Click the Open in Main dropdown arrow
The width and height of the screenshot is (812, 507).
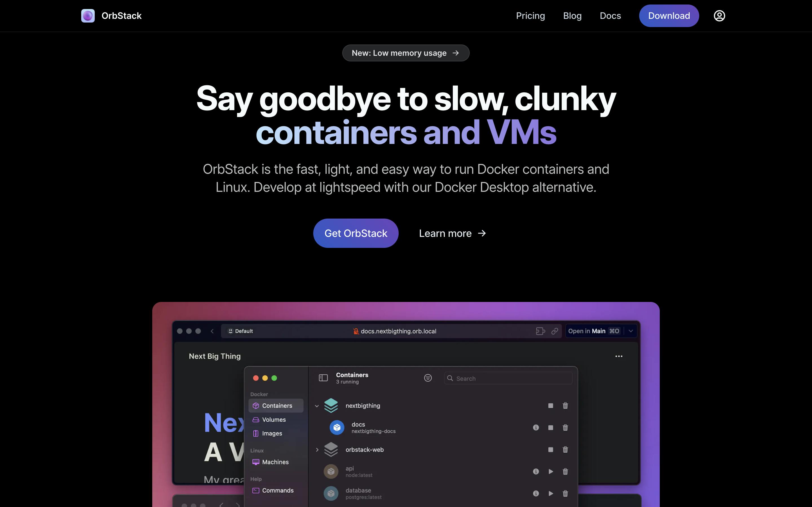pos(630,331)
